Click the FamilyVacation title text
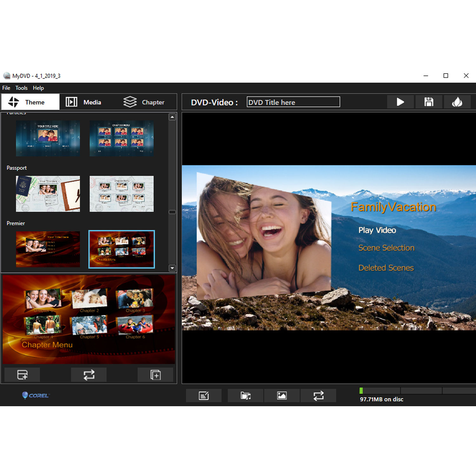The height and width of the screenshot is (476, 476). tap(393, 207)
